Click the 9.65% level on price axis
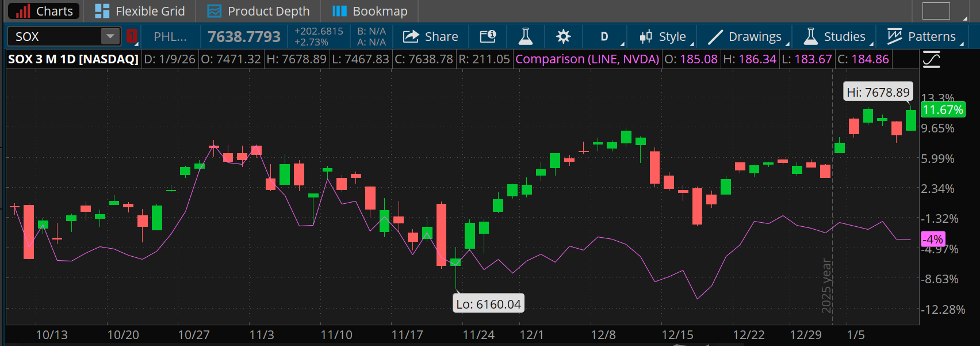980x346 pixels. coord(937,128)
